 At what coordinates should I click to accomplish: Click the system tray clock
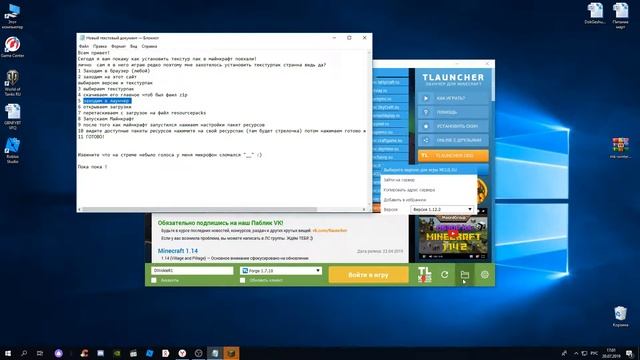tap(611, 353)
